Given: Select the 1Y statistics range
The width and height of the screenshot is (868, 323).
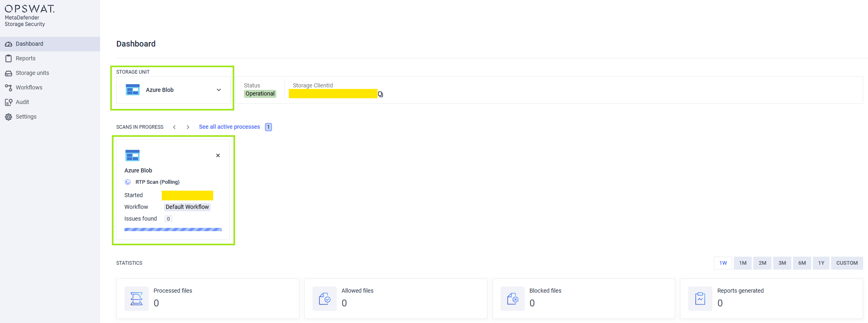Looking at the screenshot, I should tap(821, 263).
